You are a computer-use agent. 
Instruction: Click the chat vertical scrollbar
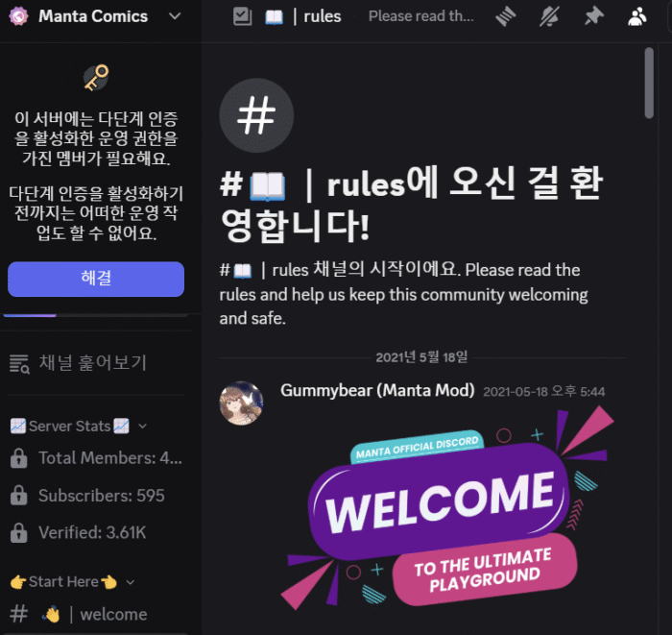[x=649, y=83]
